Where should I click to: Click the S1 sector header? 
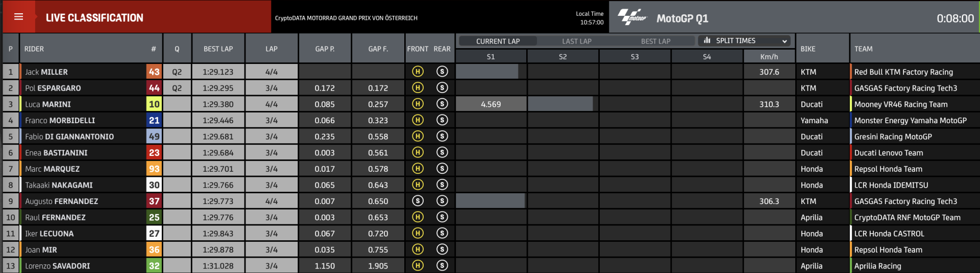[x=491, y=57]
